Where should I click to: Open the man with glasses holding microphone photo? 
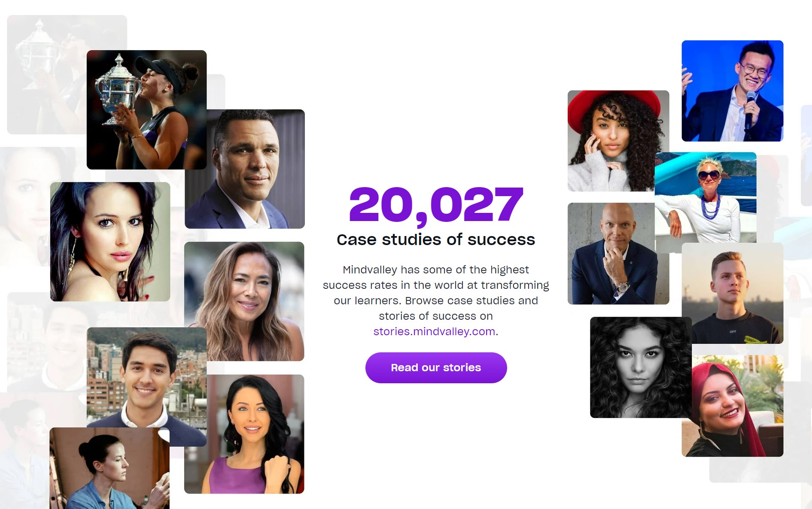pyautogui.click(x=732, y=91)
